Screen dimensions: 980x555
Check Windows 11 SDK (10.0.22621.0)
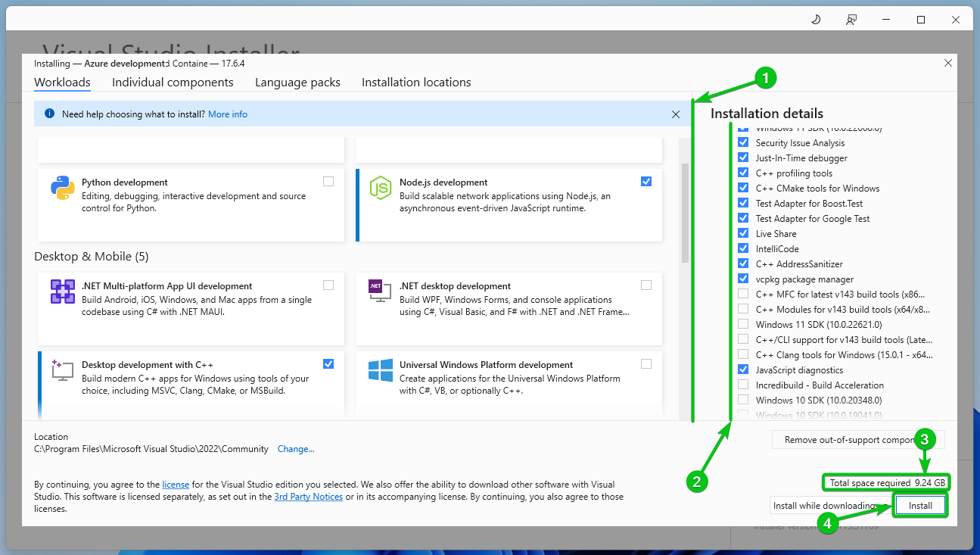743,324
